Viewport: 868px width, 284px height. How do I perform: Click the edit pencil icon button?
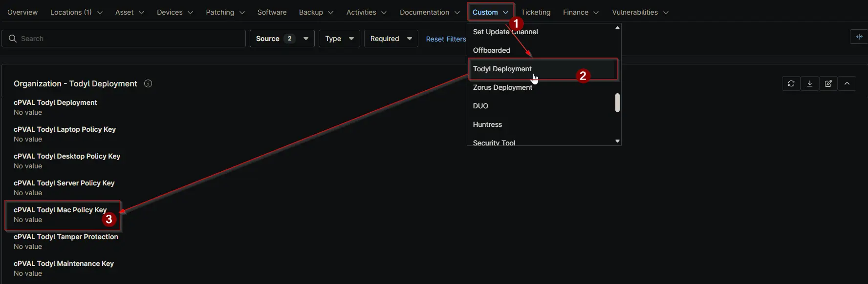pos(828,83)
